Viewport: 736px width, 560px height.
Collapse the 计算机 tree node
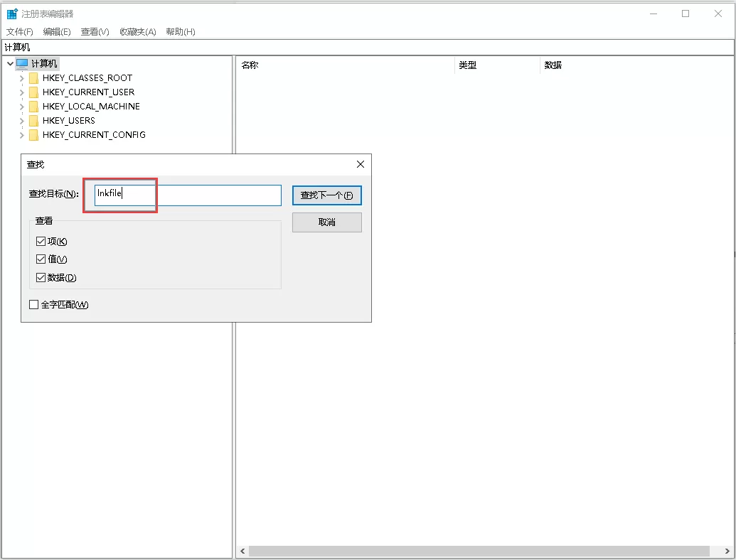(10, 63)
